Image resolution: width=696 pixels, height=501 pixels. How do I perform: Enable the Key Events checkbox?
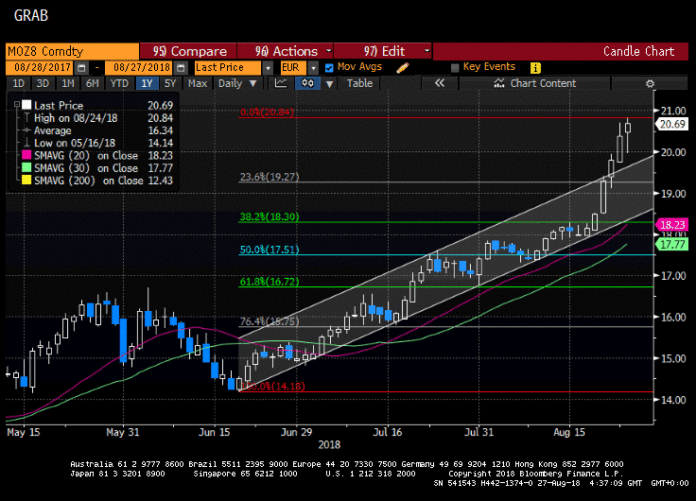click(456, 67)
